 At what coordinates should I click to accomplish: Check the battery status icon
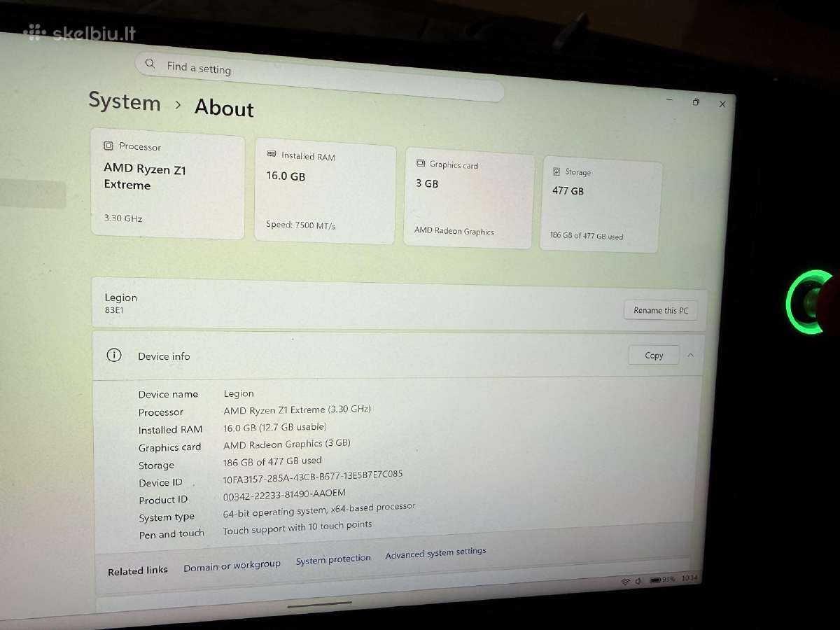click(655, 580)
